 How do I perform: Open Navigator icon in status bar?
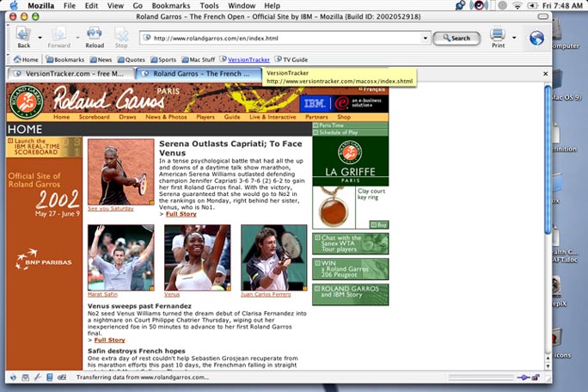[x=13, y=377]
